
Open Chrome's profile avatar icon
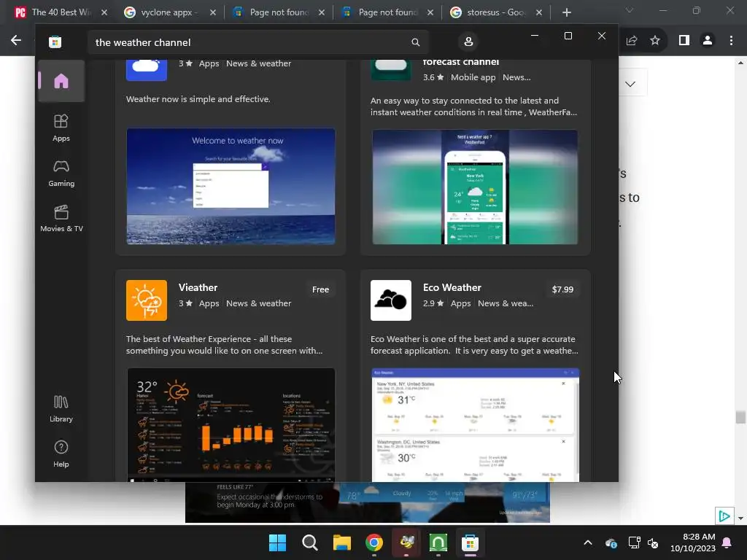[708, 41]
